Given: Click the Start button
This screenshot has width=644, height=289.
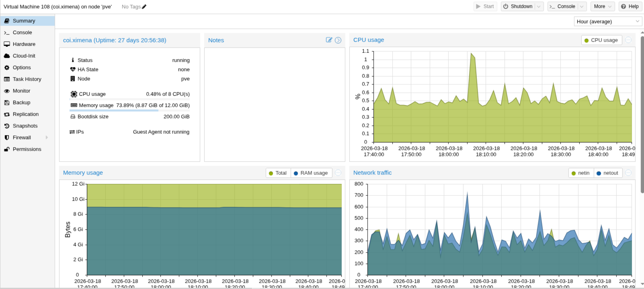Looking at the screenshot, I should (485, 6).
